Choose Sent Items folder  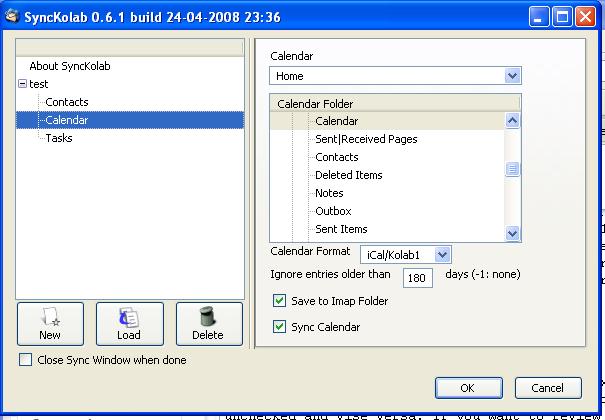pyautogui.click(x=341, y=229)
